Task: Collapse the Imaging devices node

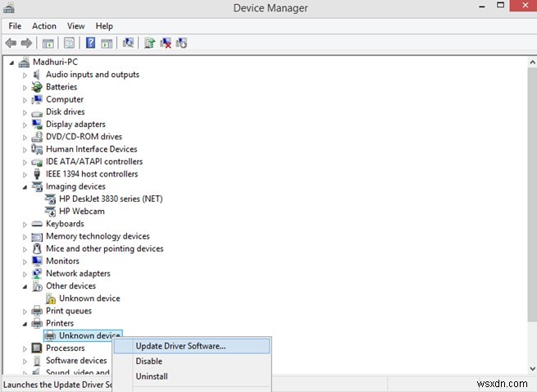Action: tap(25, 187)
